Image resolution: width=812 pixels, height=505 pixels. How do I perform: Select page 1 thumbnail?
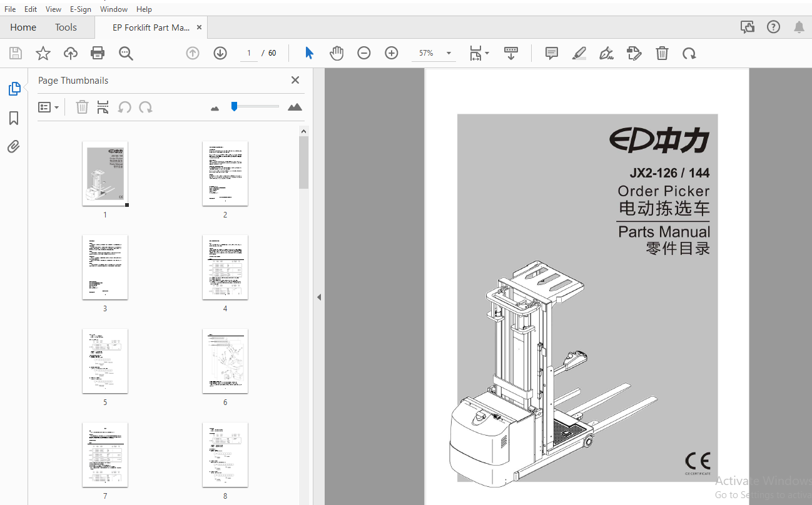point(105,174)
